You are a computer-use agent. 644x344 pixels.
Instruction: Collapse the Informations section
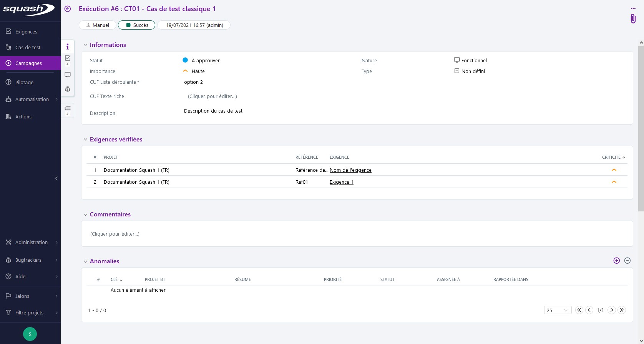tap(85, 45)
